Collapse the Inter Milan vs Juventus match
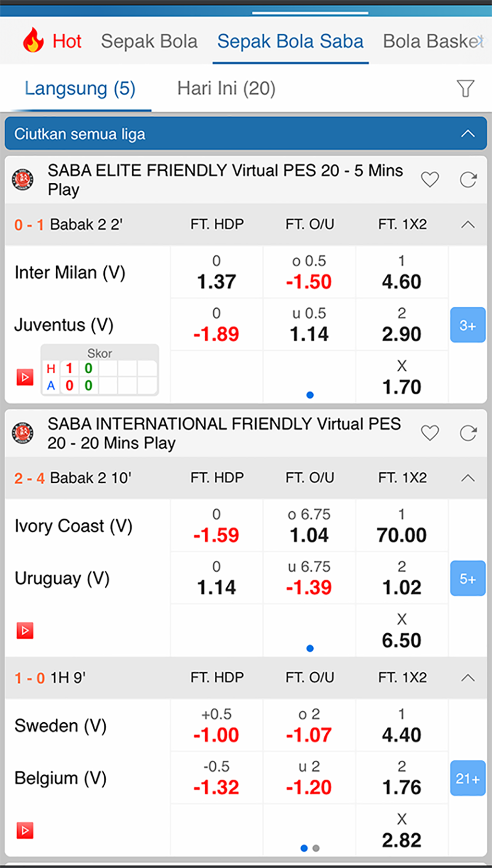Image resolution: width=492 pixels, height=868 pixels. point(467,225)
